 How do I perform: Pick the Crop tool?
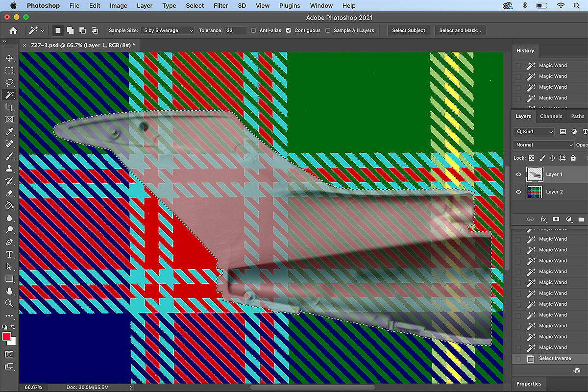click(x=9, y=107)
